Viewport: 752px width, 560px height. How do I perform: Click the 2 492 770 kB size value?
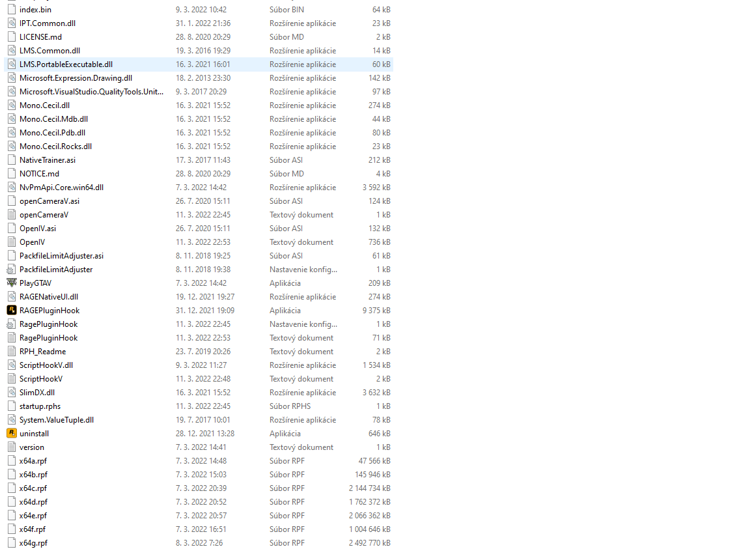click(x=370, y=542)
